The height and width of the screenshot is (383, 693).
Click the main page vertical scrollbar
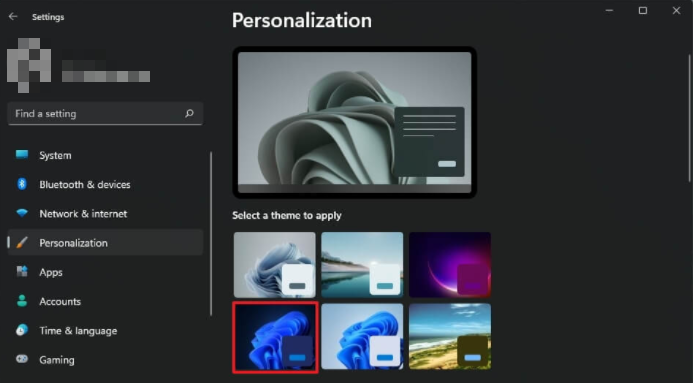[x=689, y=118]
